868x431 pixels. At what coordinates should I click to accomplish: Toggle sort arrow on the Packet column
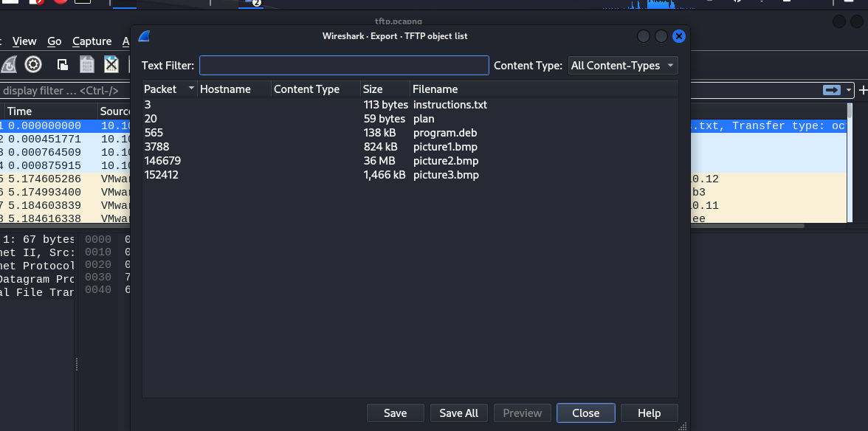(191, 89)
